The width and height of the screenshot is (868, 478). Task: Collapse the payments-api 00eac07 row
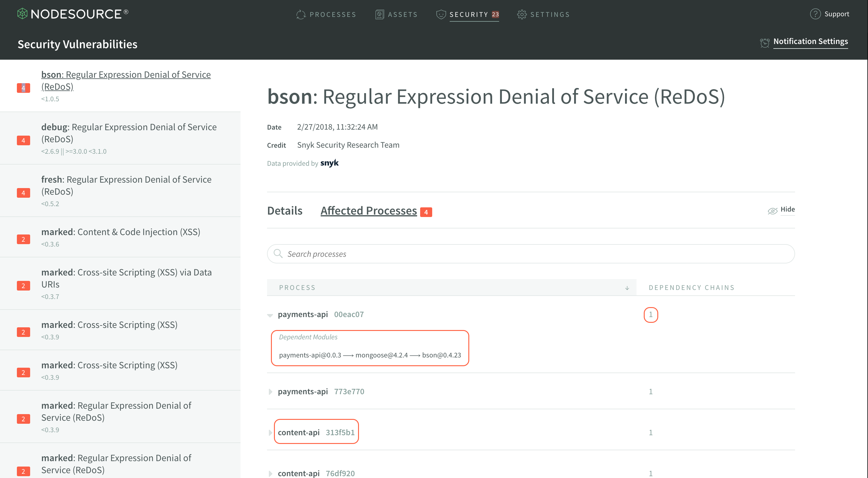(x=270, y=315)
